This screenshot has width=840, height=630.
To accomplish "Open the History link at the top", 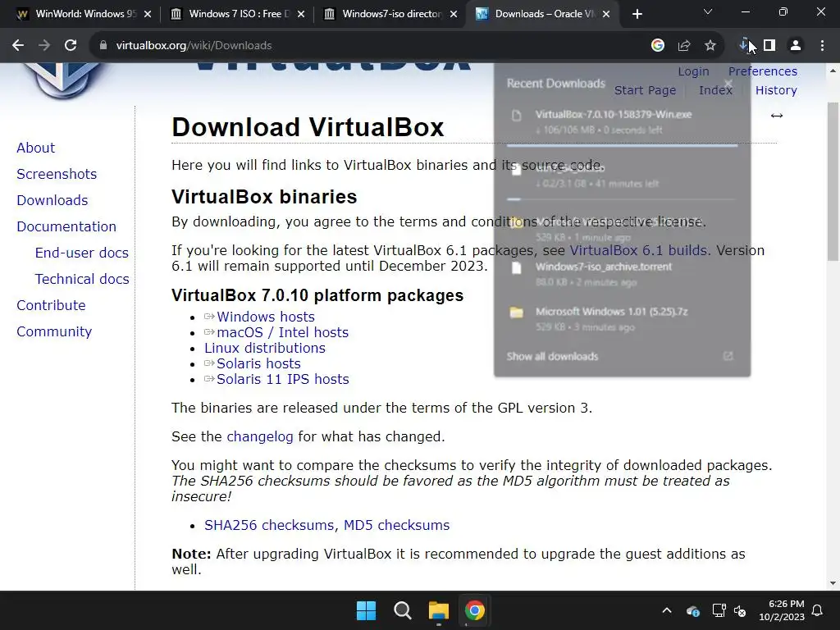I will pos(776,90).
